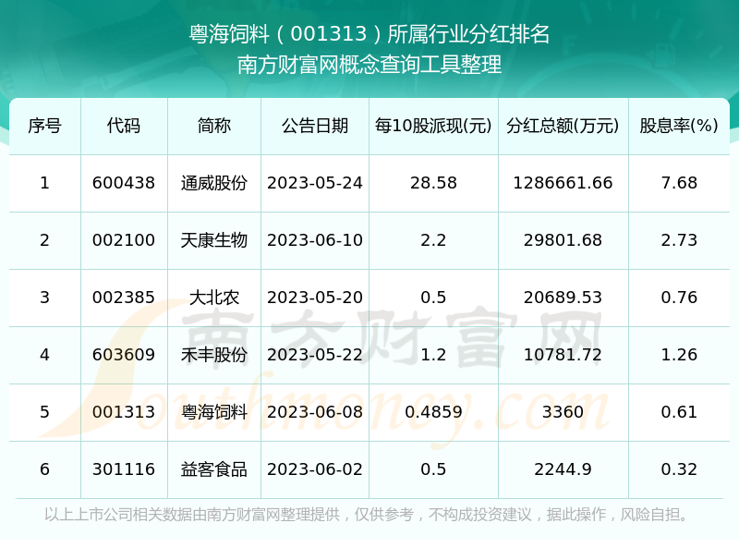
Task: Click row number 5 in 序号 column
Action: click(44, 412)
